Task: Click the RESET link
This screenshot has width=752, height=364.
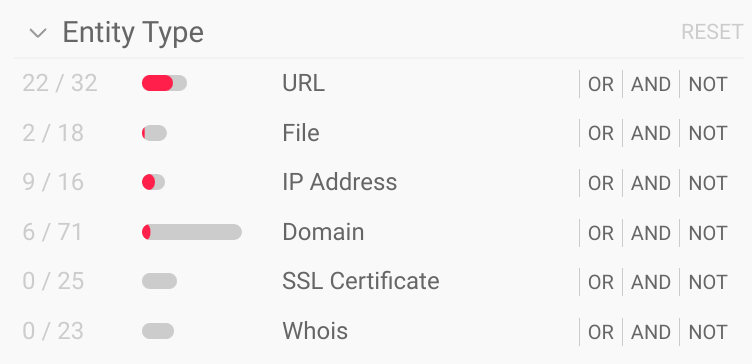Action: pos(712,32)
